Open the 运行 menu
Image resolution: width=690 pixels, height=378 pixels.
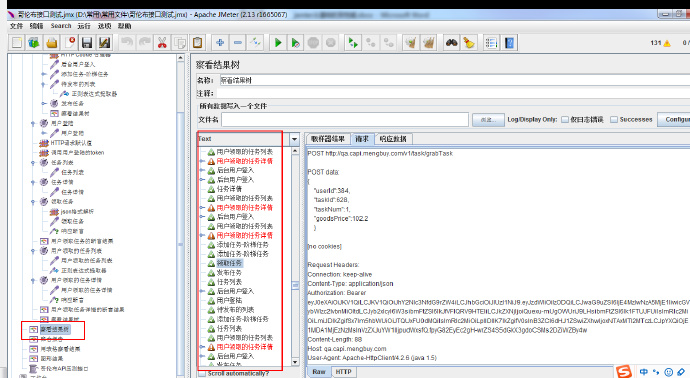[84, 26]
